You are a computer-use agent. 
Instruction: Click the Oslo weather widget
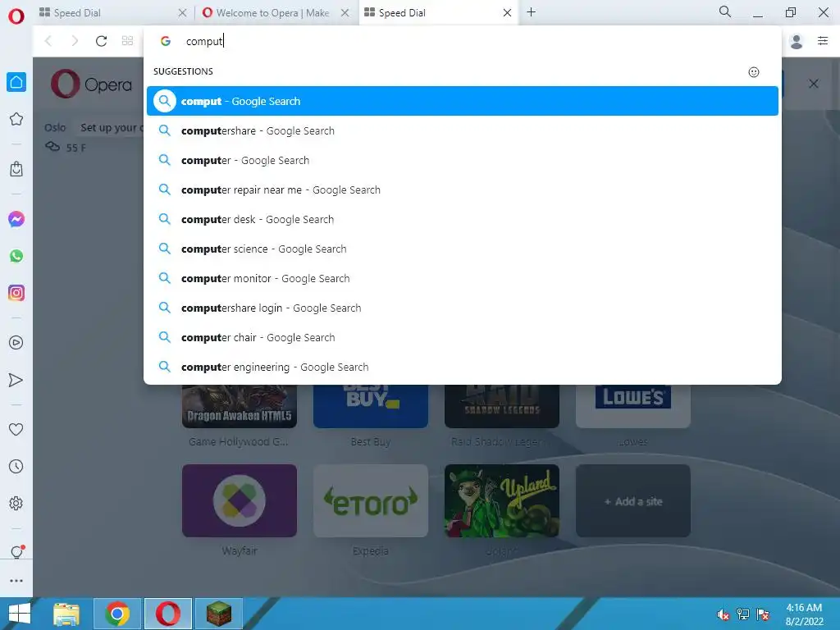(x=66, y=137)
